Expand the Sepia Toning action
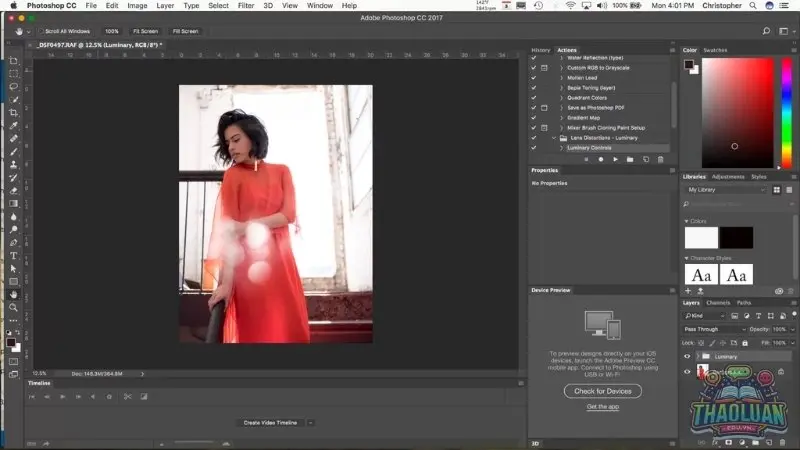 (x=562, y=88)
